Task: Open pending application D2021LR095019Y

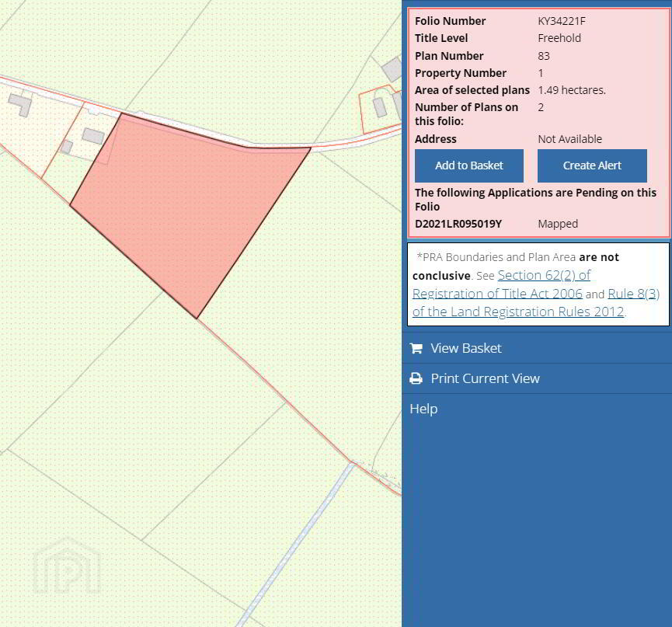Action: click(x=458, y=224)
